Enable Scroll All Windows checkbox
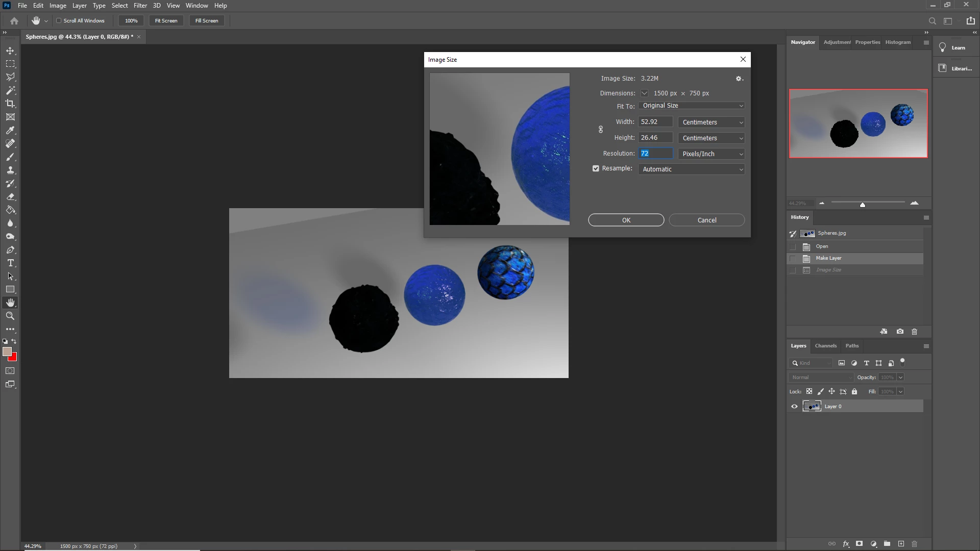 (59, 21)
